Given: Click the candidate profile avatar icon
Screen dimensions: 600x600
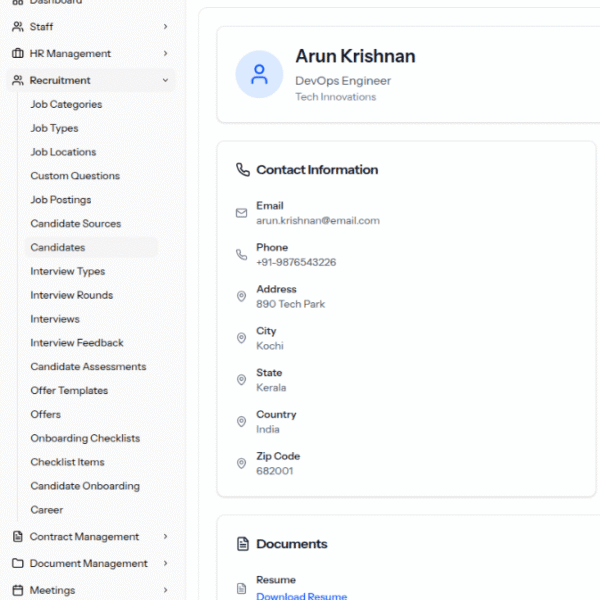Looking at the screenshot, I should pos(259,74).
